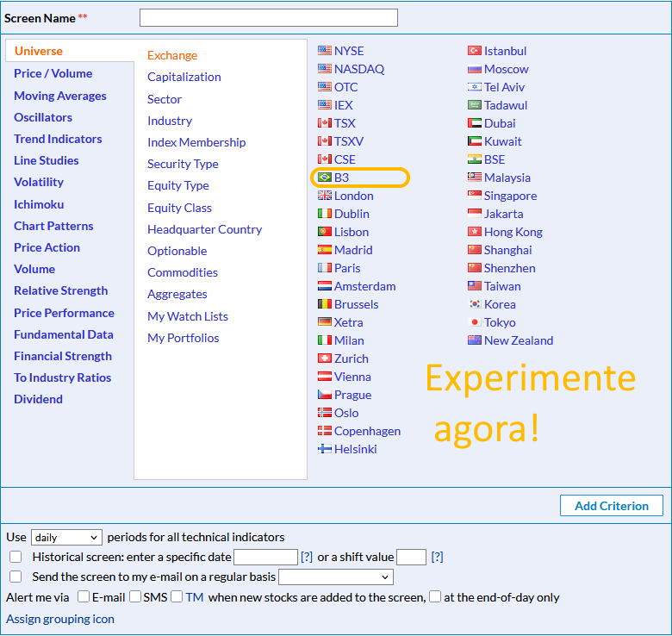Image resolution: width=672 pixels, height=636 pixels.
Task: Click the Spanish flag beside Madrid
Action: [x=325, y=249]
